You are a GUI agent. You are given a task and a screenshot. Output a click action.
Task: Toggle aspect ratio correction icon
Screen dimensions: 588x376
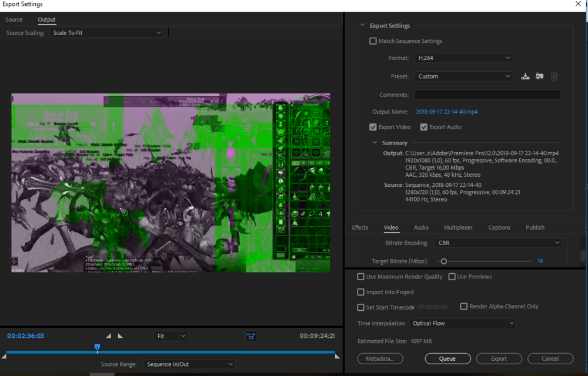(x=251, y=336)
